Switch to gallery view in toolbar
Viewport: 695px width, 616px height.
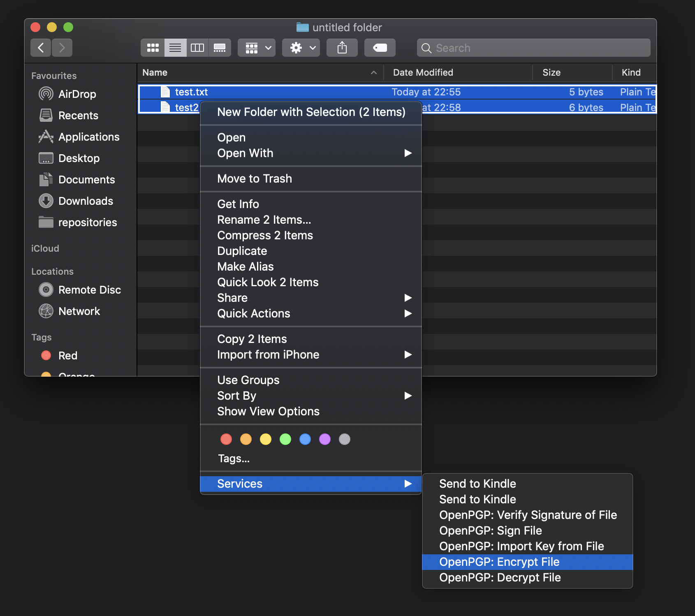point(220,48)
